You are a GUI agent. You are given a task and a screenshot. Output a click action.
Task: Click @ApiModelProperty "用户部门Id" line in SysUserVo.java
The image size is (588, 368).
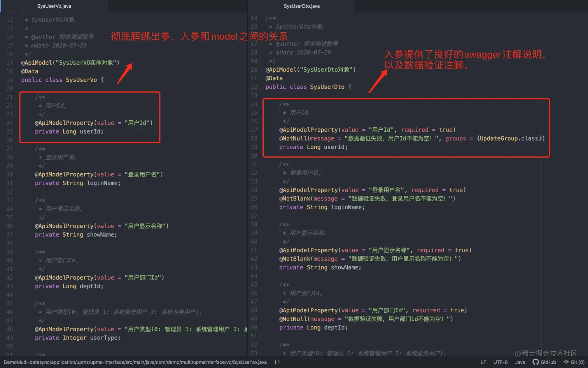coord(100,278)
